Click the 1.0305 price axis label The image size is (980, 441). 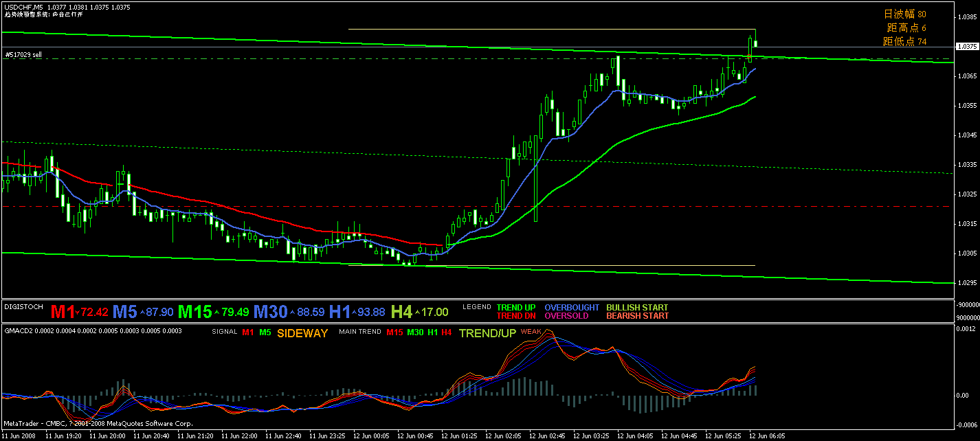(x=967, y=253)
